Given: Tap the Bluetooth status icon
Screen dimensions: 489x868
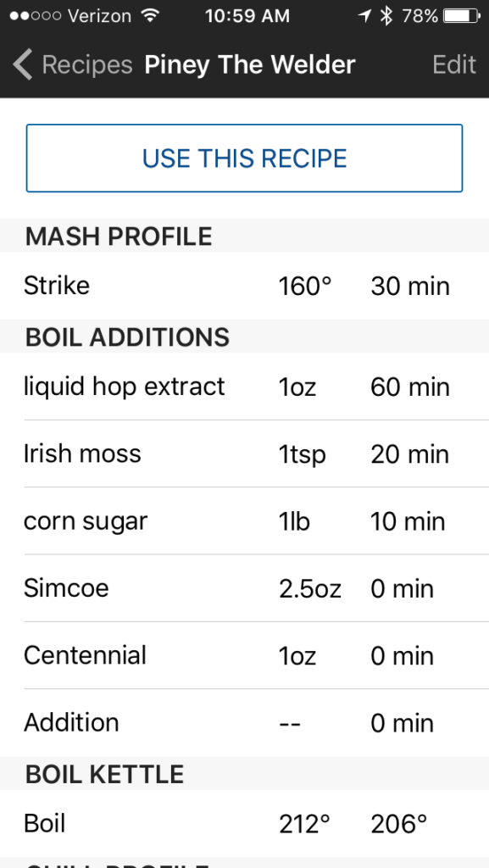Looking at the screenshot, I should (x=386, y=16).
